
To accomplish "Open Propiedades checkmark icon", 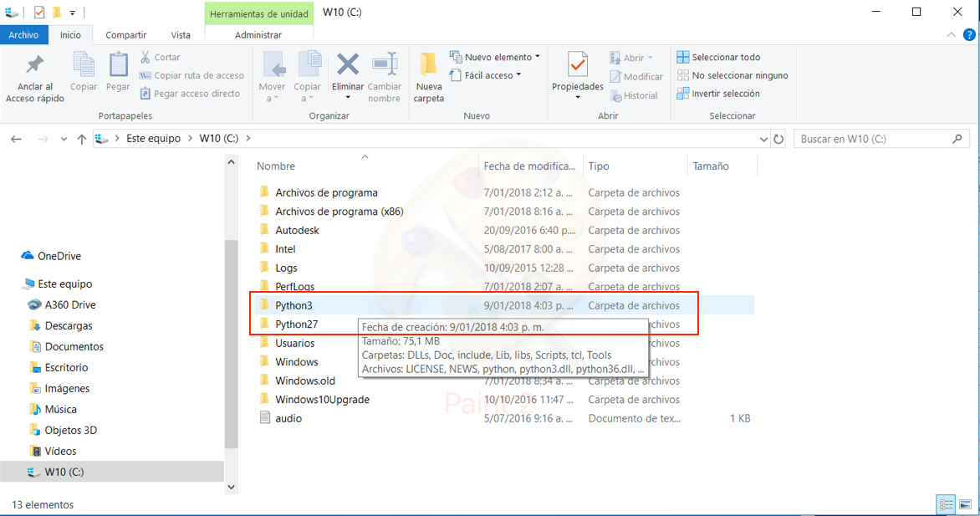I will (x=578, y=65).
